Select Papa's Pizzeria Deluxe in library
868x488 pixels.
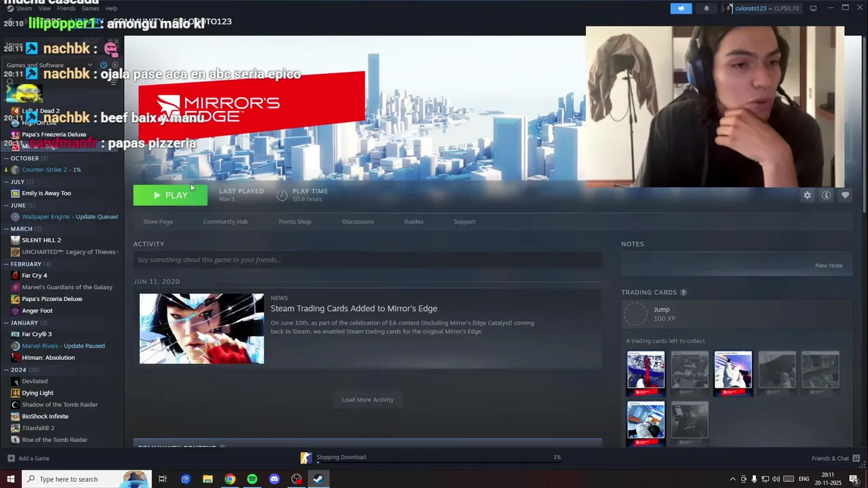click(52, 299)
